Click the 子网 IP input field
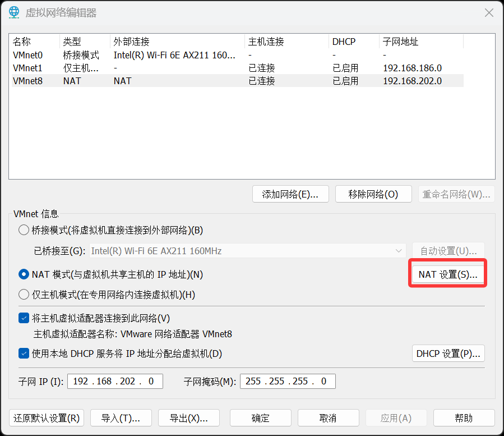504x436 pixels. [115, 382]
